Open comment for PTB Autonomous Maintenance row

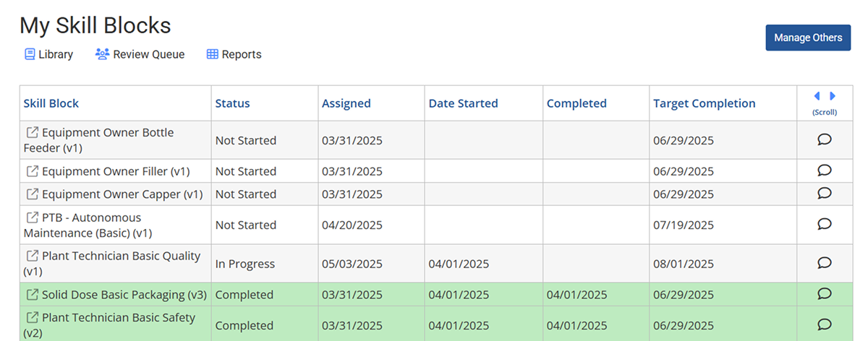pos(824,224)
